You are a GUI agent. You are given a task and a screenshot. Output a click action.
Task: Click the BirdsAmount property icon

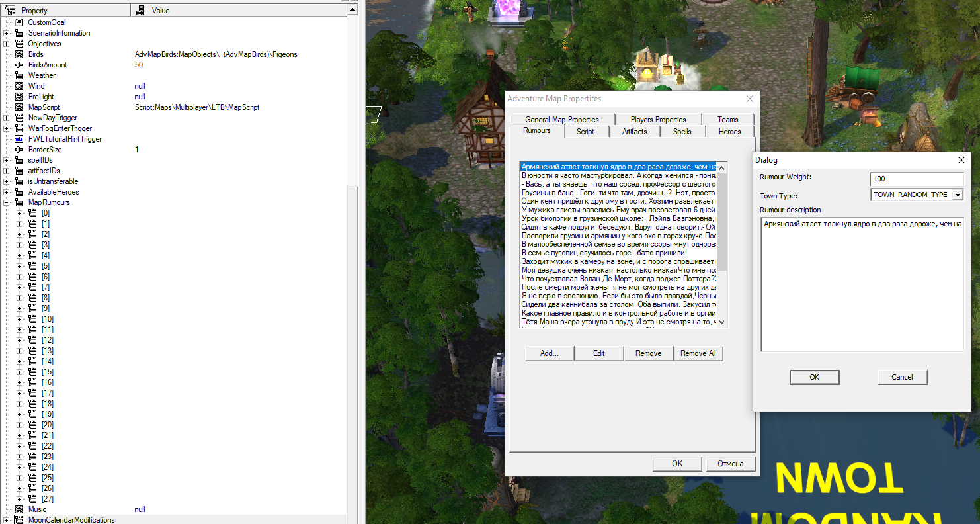tap(19, 65)
